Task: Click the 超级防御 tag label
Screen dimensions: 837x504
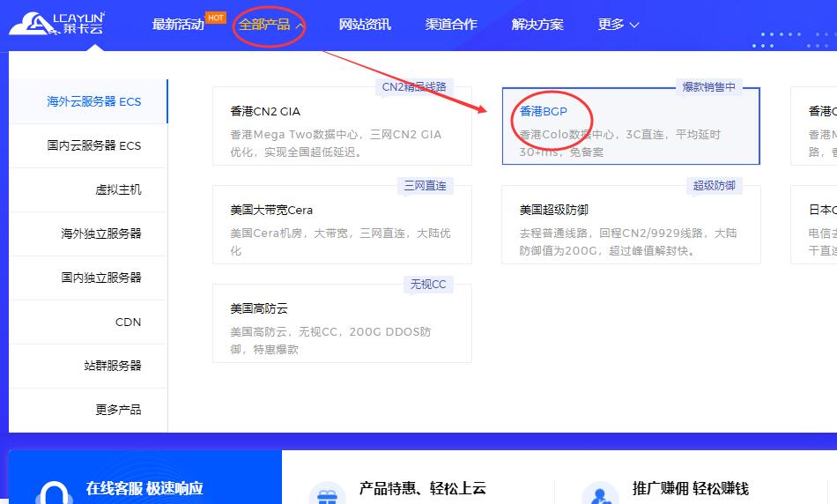Action: [715, 185]
